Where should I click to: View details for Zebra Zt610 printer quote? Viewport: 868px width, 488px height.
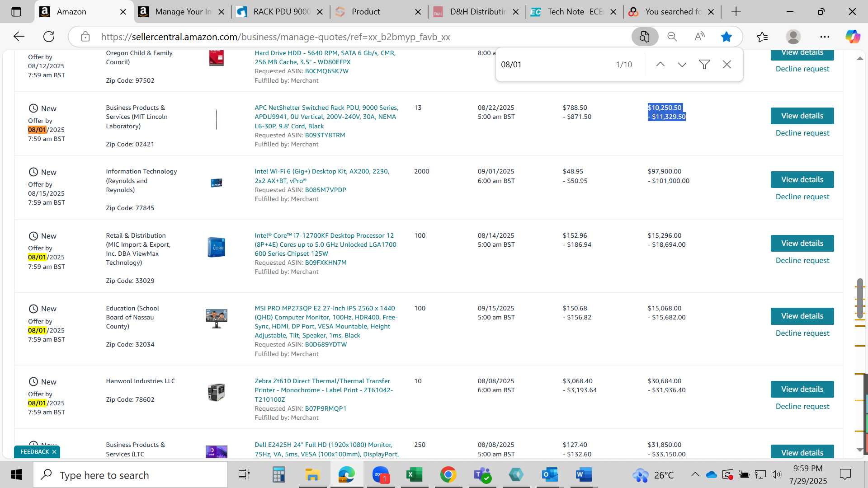[x=802, y=389]
